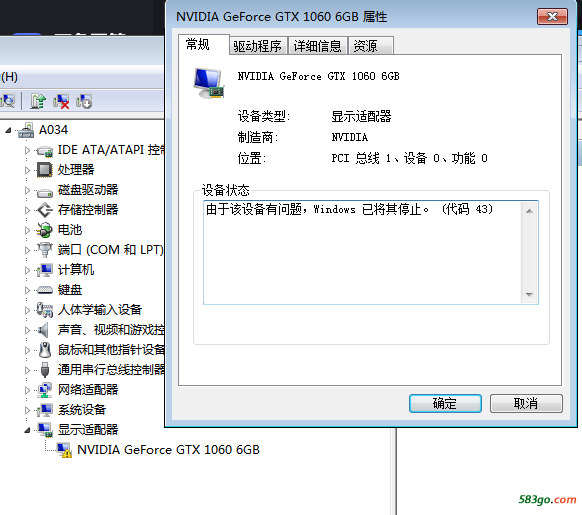Click the device status scrollbar down arrow
The width and height of the screenshot is (582, 515).
click(529, 295)
